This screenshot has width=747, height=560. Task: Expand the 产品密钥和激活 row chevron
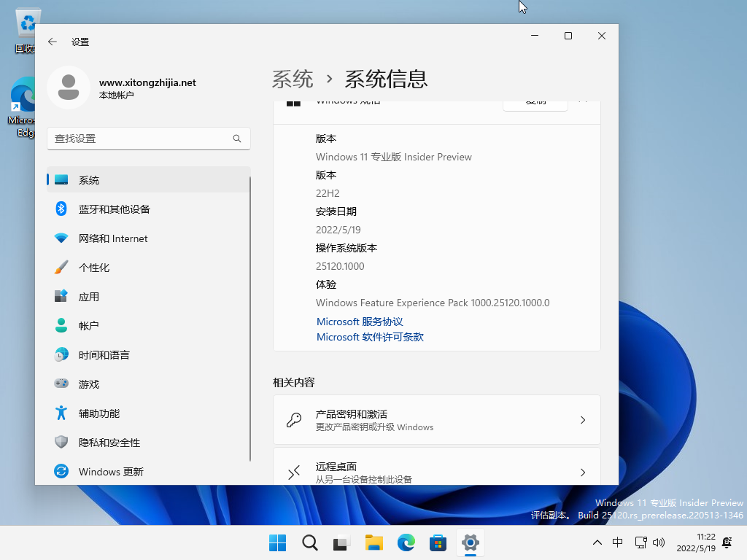pos(582,420)
